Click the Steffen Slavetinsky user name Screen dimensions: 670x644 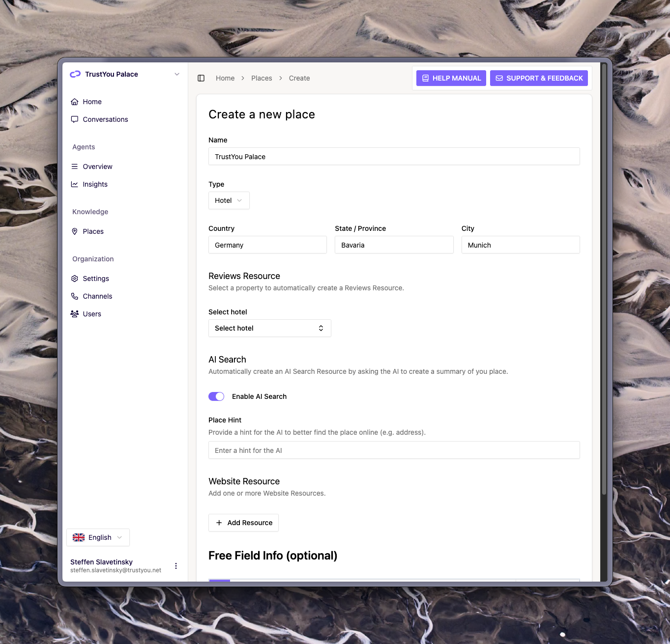[101, 562]
